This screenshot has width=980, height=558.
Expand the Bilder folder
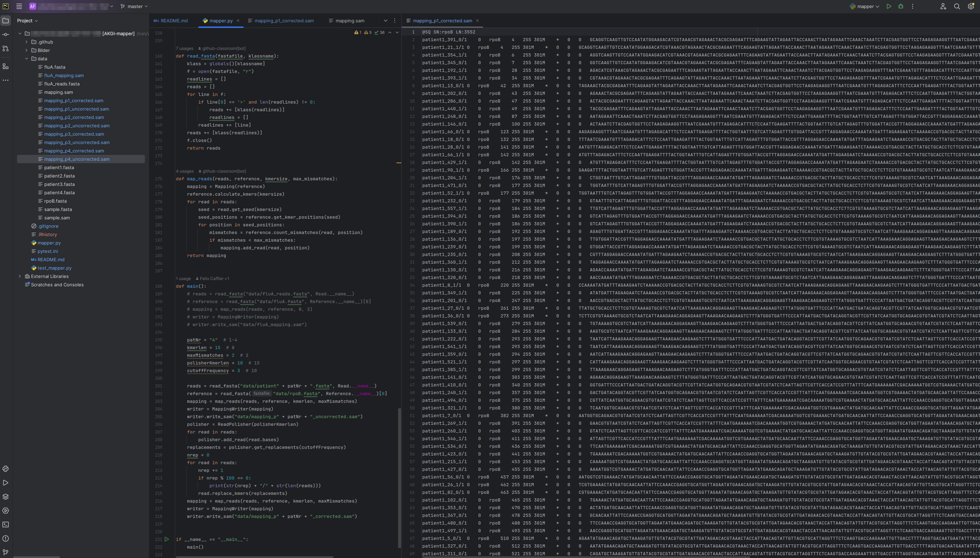point(27,50)
